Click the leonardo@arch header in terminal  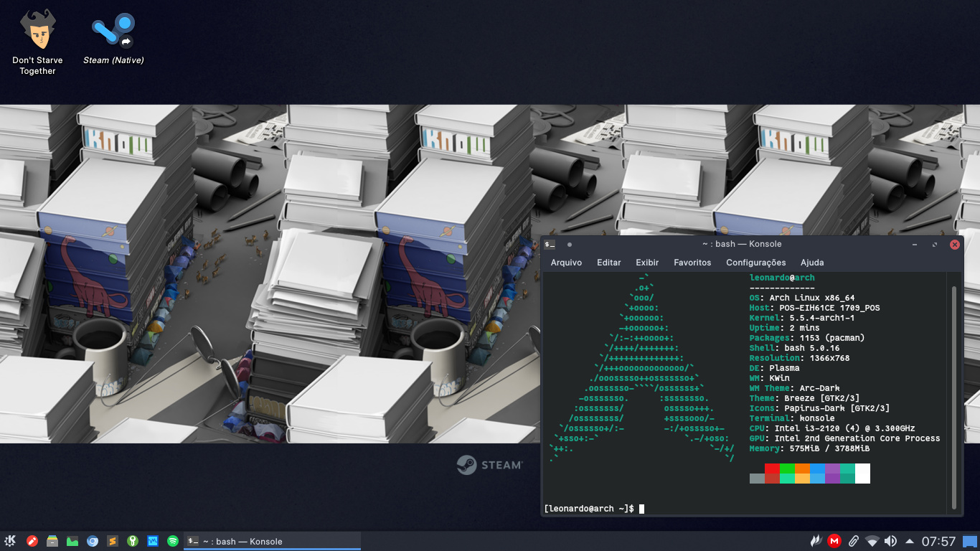click(782, 278)
